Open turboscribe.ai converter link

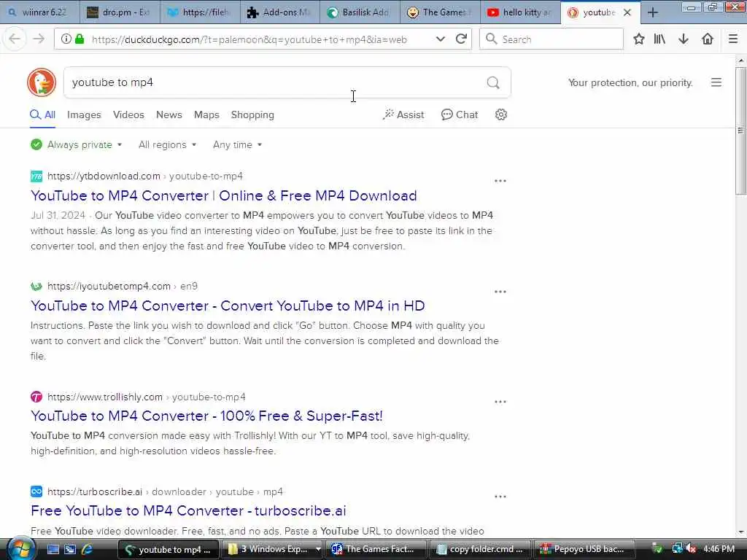point(188,510)
